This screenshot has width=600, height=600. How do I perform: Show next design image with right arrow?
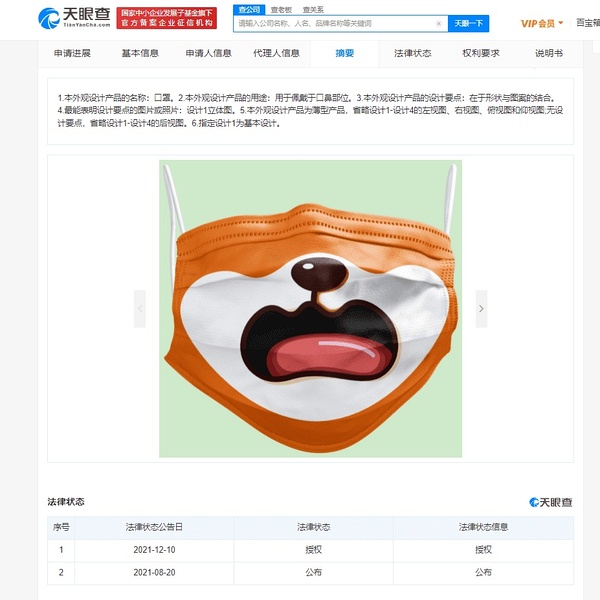point(481,308)
